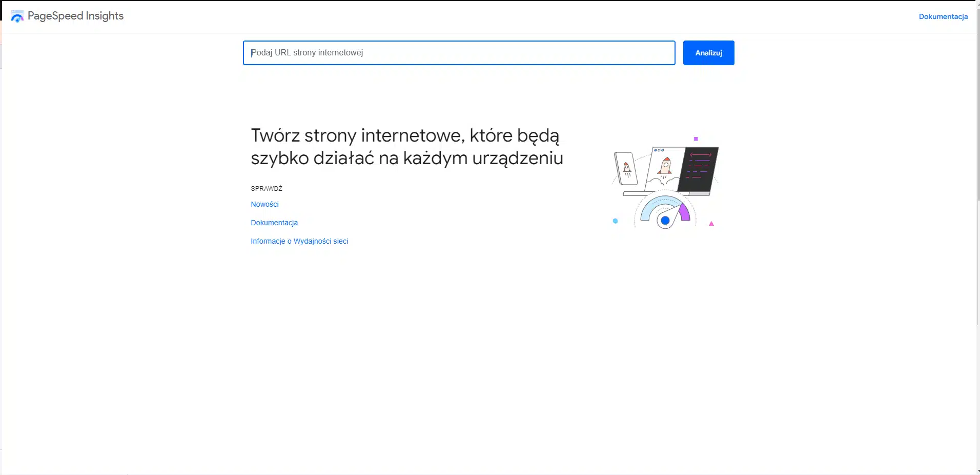Click the rocket and speedometer illustration
Image resolution: width=980 pixels, height=475 pixels.
click(x=665, y=183)
